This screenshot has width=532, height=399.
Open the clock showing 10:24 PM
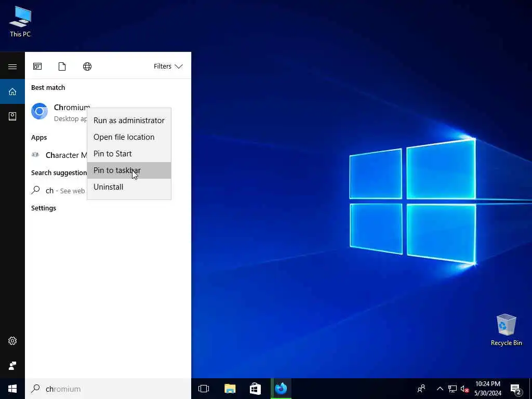point(487,389)
